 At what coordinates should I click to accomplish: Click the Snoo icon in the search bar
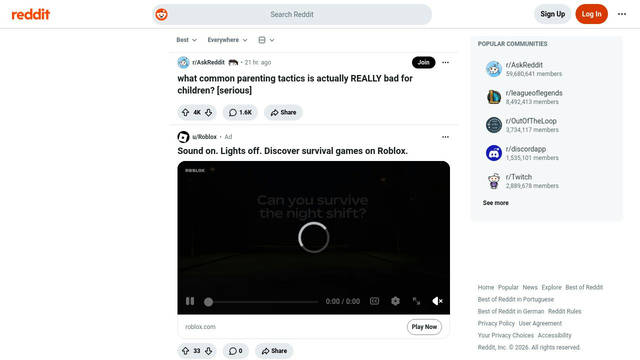coord(161,14)
